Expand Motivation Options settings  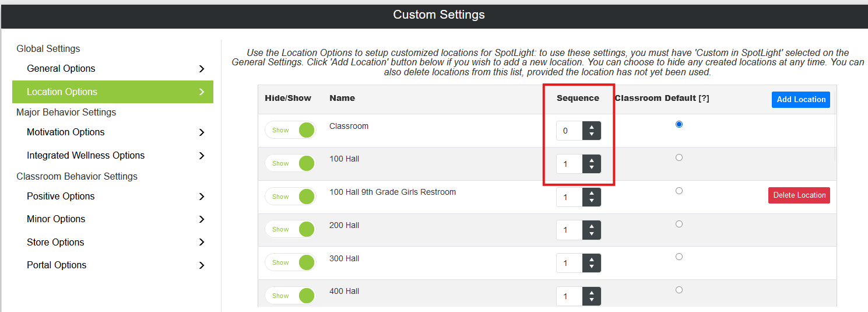tap(113, 132)
